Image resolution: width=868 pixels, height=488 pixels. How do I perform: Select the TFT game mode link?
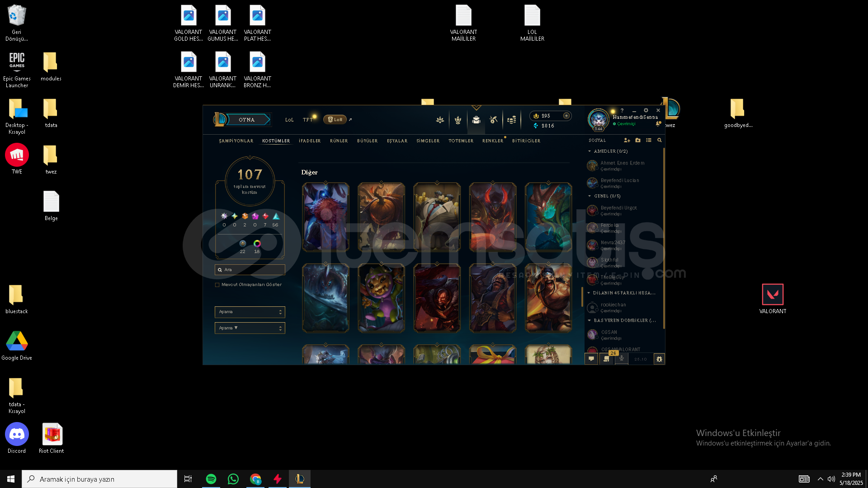(x=308, y=120)
